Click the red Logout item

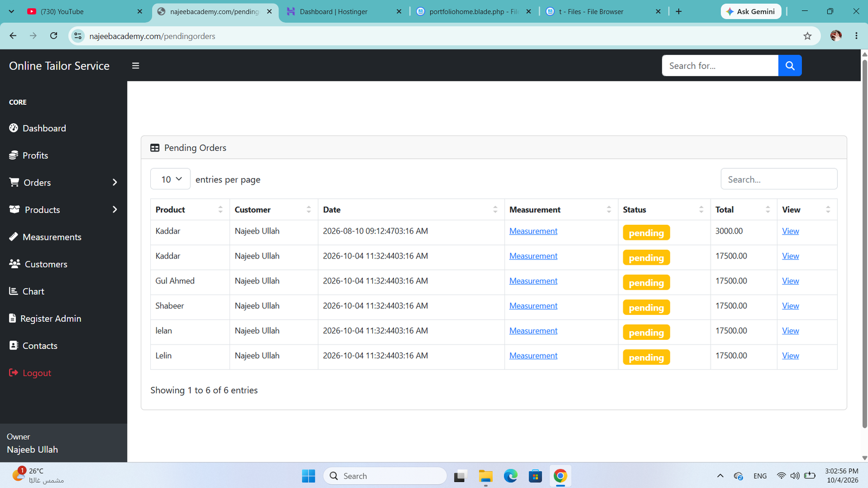[x=30, y=372]
